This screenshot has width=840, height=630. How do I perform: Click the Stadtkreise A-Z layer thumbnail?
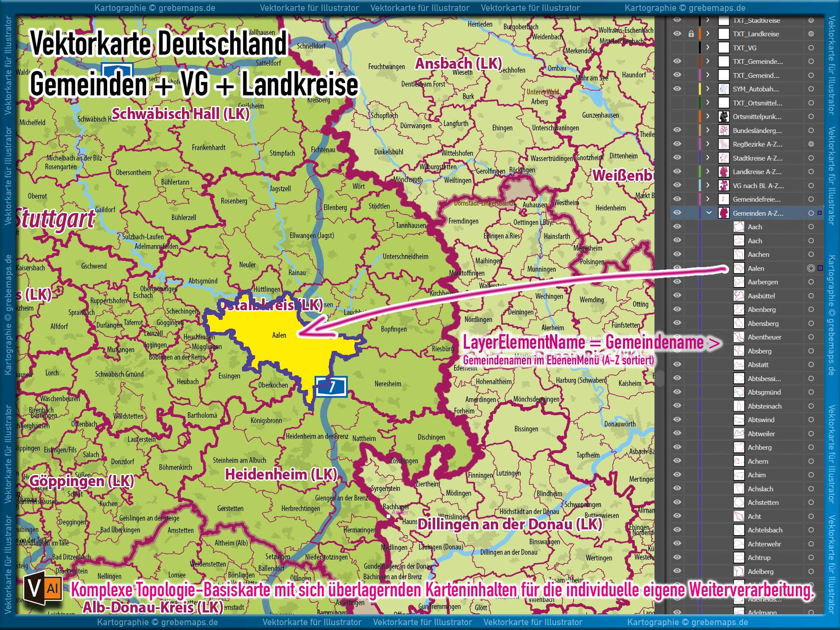724,158
